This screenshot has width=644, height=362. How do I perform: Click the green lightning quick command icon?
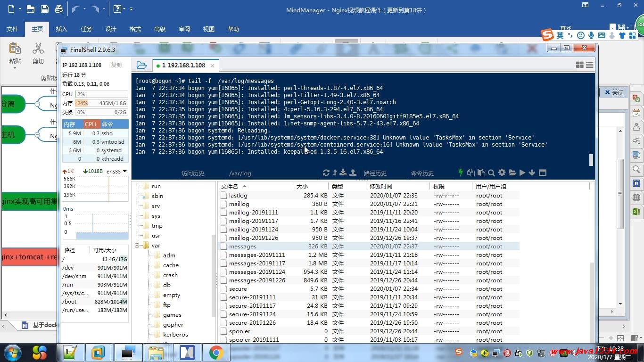click(x=461, y=173)
